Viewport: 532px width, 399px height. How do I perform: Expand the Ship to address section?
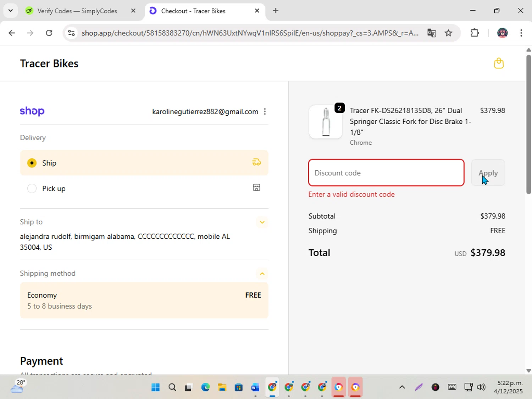coord(262,222)
